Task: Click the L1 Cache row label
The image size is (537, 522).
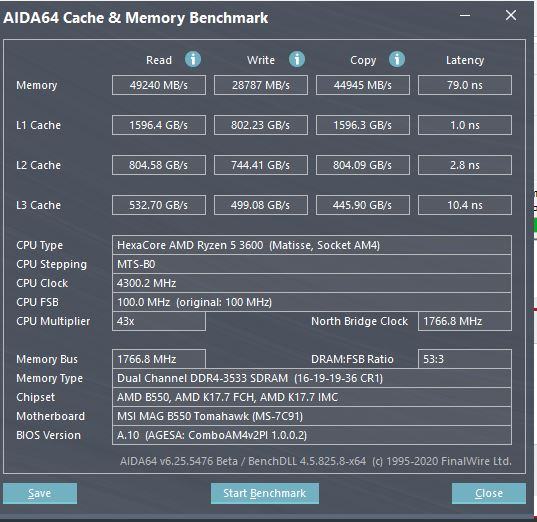Action: point(38,125)
